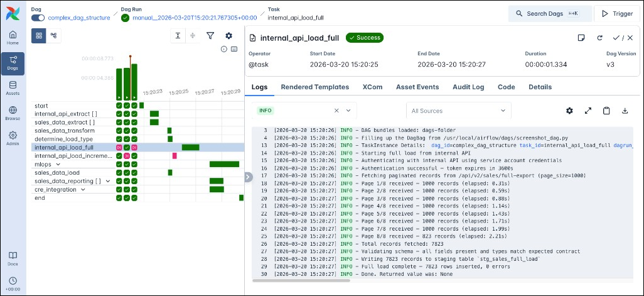This screenshot has width=644, height=296.
Task: Click the end task Gantt bar
Action: pyautogui.click(x=242, y=198)
